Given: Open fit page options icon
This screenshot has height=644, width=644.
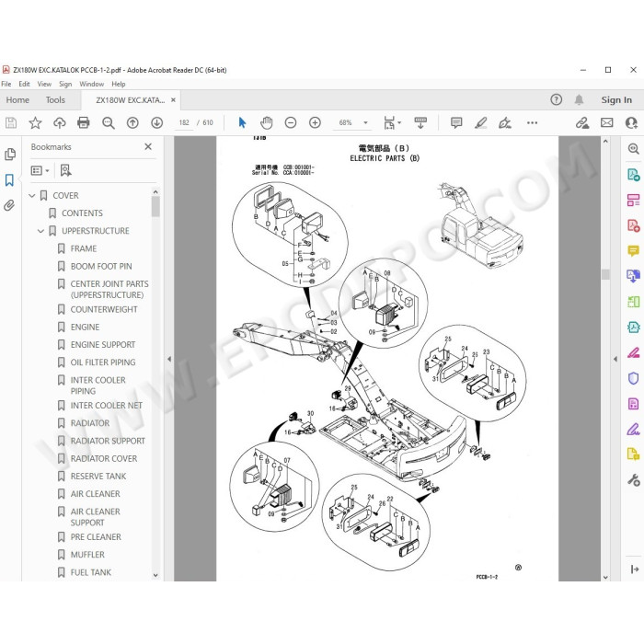Looking at the screenshot, I should tap(392, 122).
